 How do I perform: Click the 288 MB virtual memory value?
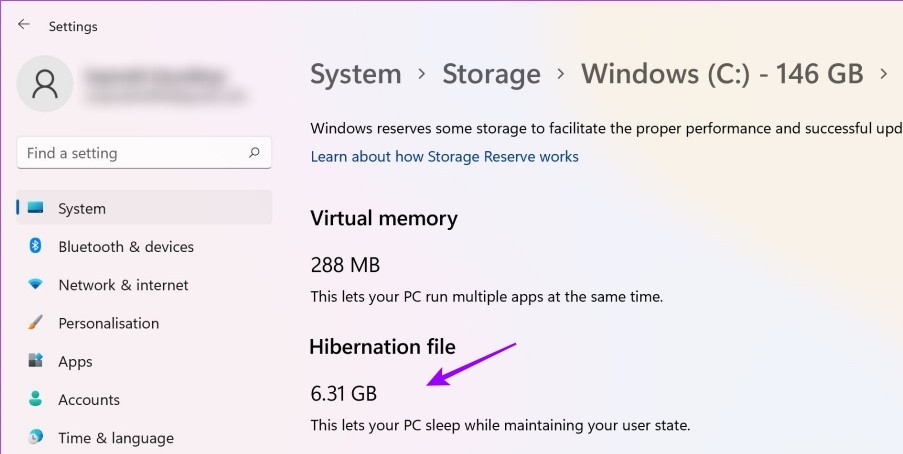click(345, 265)
